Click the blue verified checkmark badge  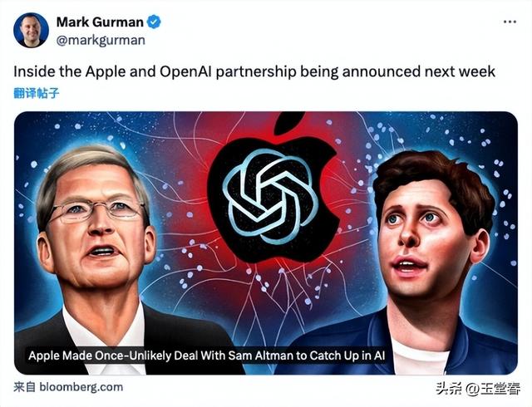tap(154, 22)
